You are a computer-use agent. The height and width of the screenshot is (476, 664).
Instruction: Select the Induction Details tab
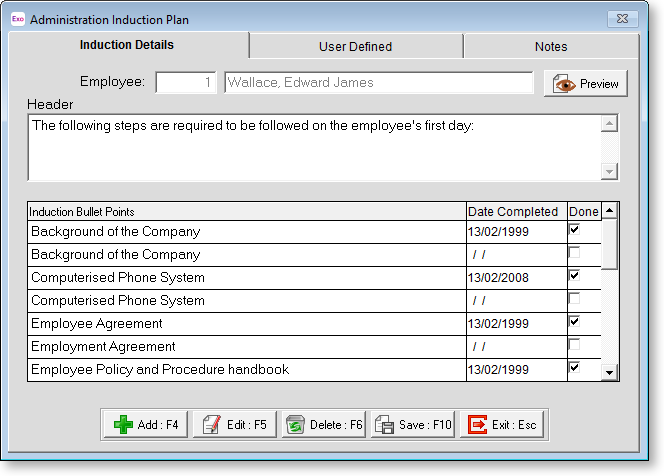pyautogui.click(x=127, y=45)
